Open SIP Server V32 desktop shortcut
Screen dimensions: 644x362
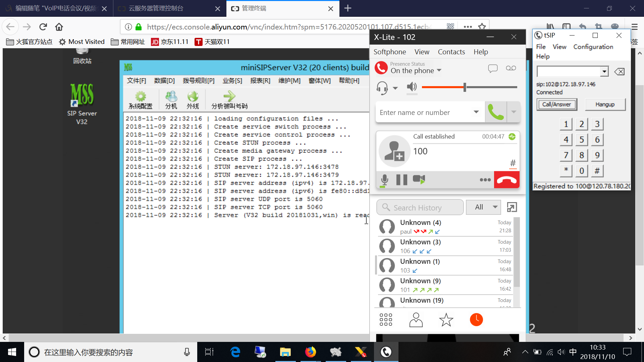coord(82,104)
